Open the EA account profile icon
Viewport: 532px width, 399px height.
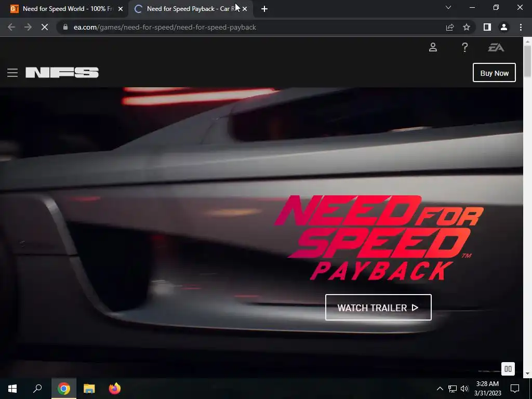click(x=433, y=47)
